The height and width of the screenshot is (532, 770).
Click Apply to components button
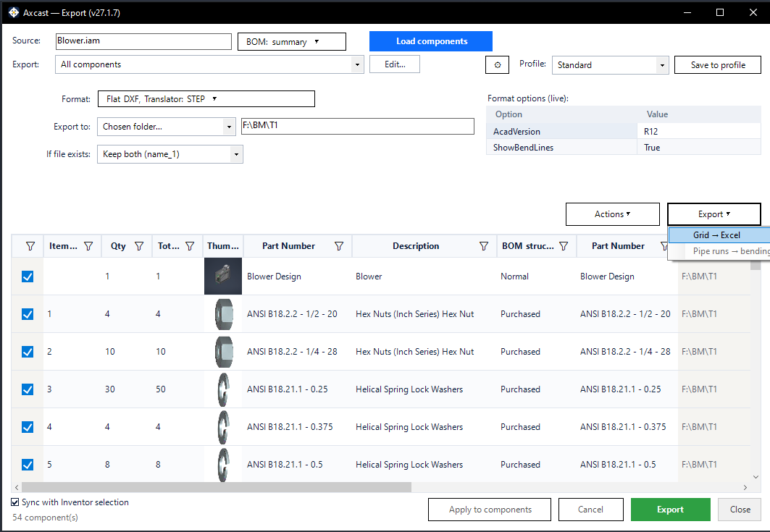click(490, 510)
